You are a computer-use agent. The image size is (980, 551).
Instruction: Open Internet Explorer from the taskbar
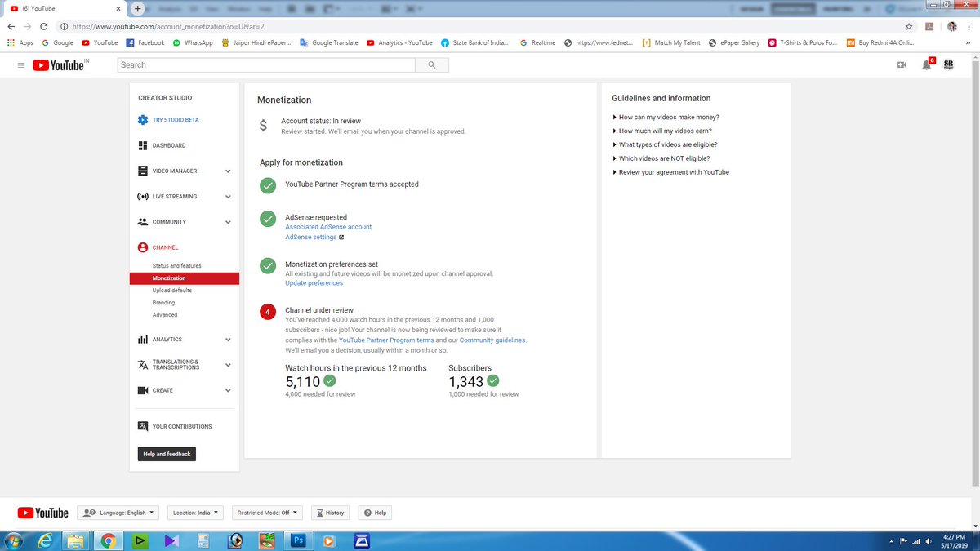46,540
